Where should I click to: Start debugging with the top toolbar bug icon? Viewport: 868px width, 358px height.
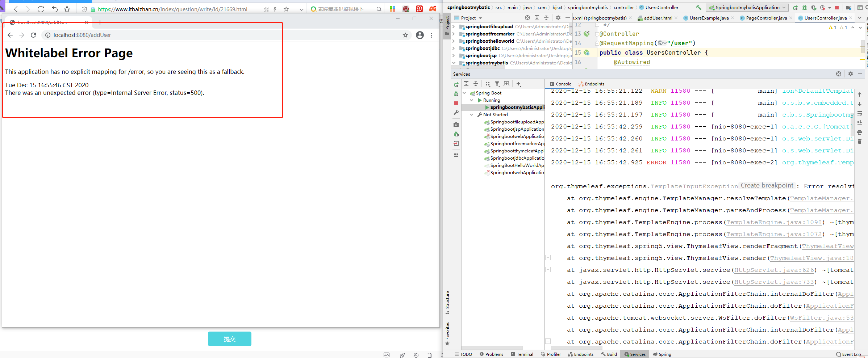coord(805,8)
